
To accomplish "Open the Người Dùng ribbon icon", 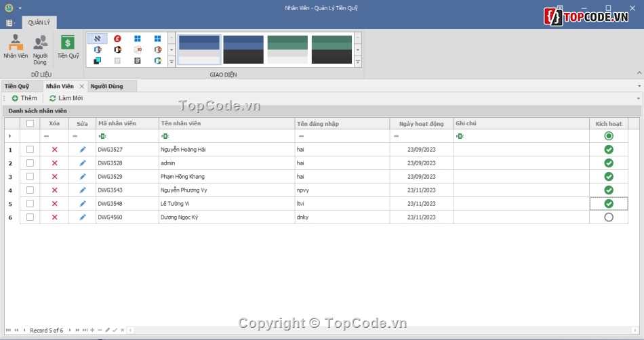I will coord(40,49).
